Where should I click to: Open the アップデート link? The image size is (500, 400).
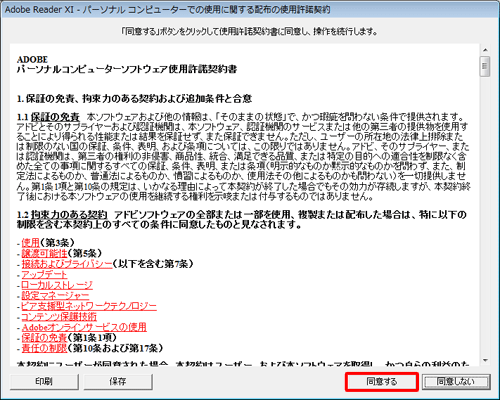(x=44, y=274)
